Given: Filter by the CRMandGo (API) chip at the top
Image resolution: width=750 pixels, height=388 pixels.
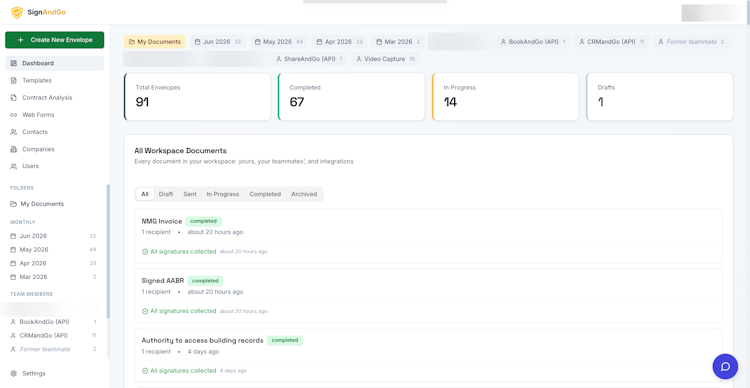Looking at the screenshot, I should click(611, 42).
